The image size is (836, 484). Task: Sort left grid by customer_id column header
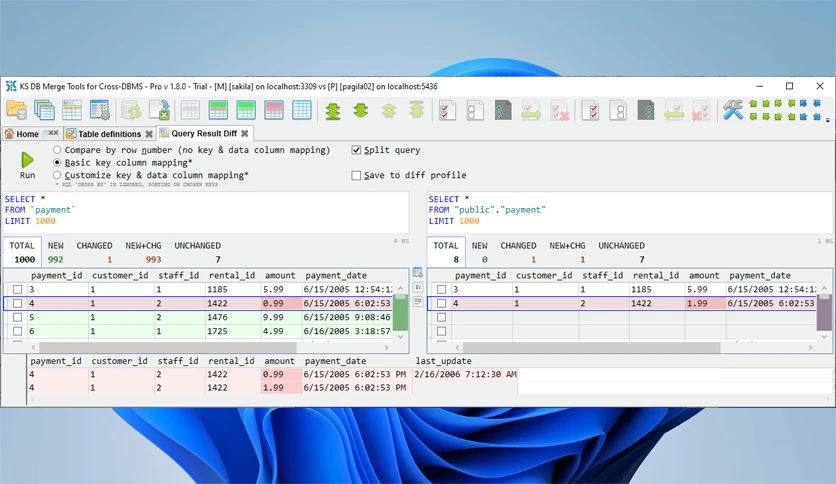tap(120, 275)
